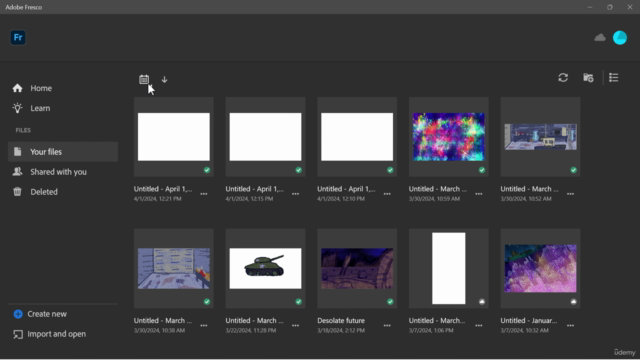Click the Import and open icon
640x360 pixels.
pos(18,334)
